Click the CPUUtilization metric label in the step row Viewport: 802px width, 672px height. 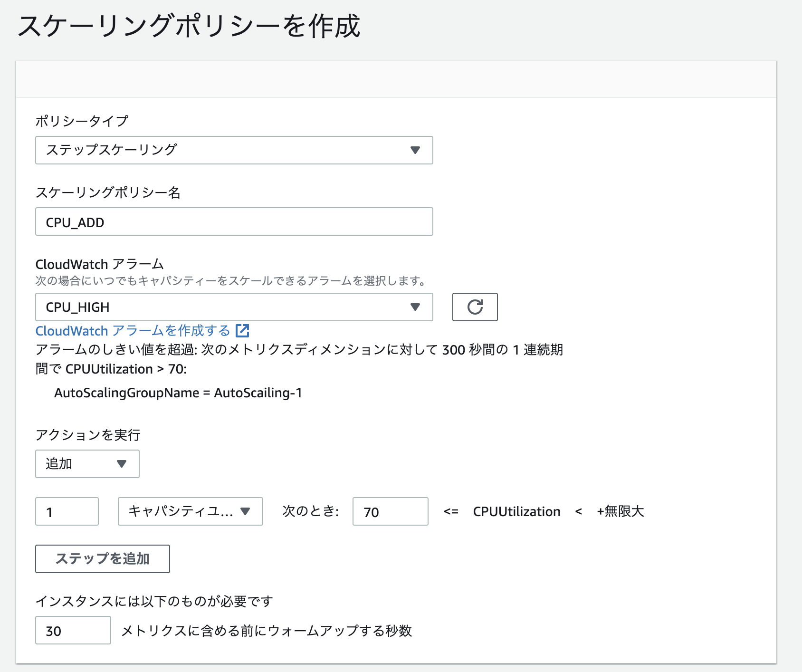(516, 511)
